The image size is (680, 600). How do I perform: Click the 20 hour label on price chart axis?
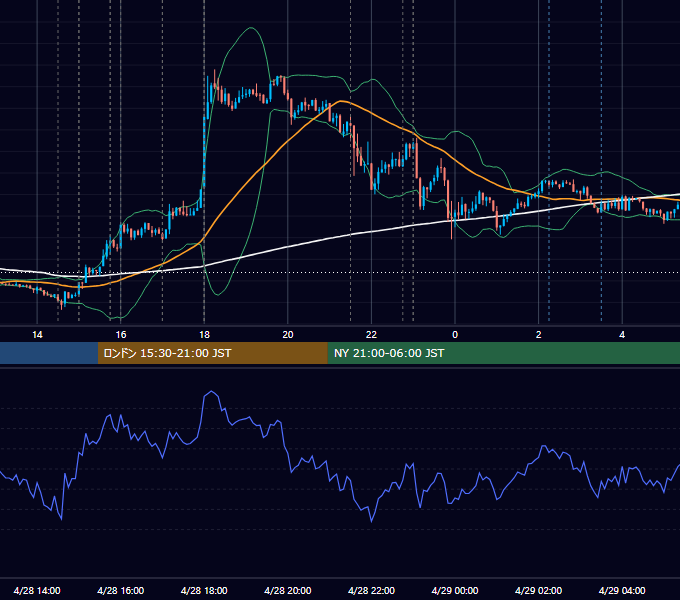[288, 335]
